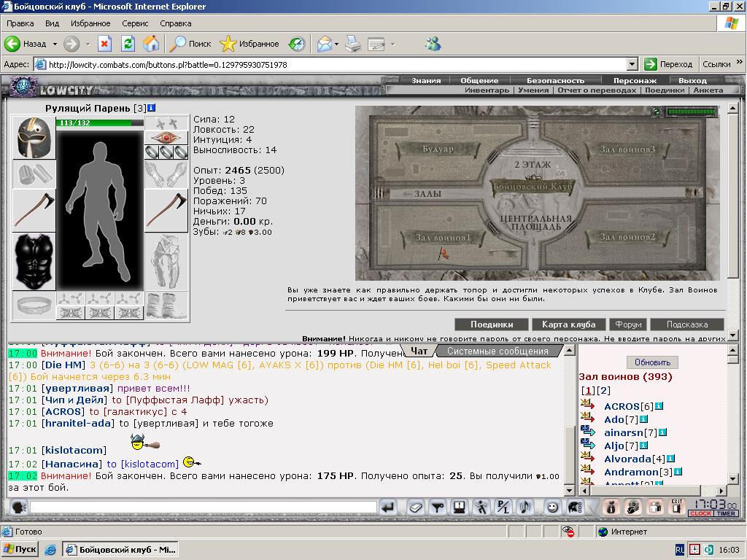Click into the chat message input field
This screenshot has width=747, height=560.
[204, 507]
